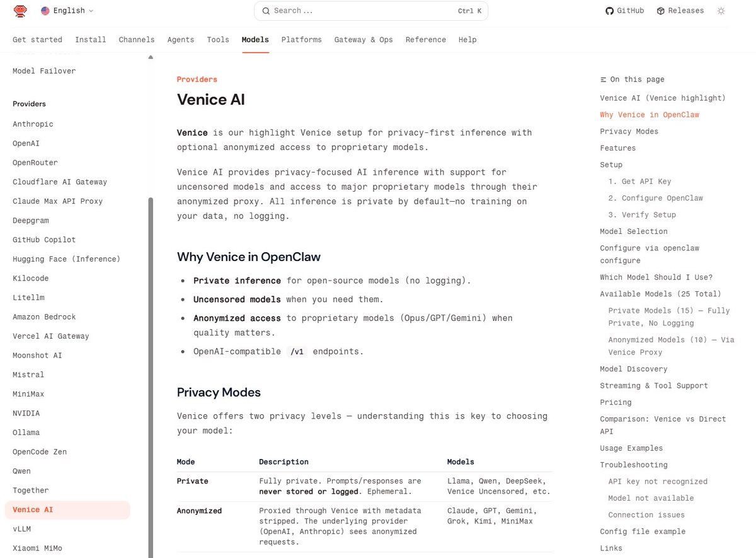The height and width of the screenshot is (558, 756).
Task: Open the NVIDIA provider page
Action: pos(26,414)
